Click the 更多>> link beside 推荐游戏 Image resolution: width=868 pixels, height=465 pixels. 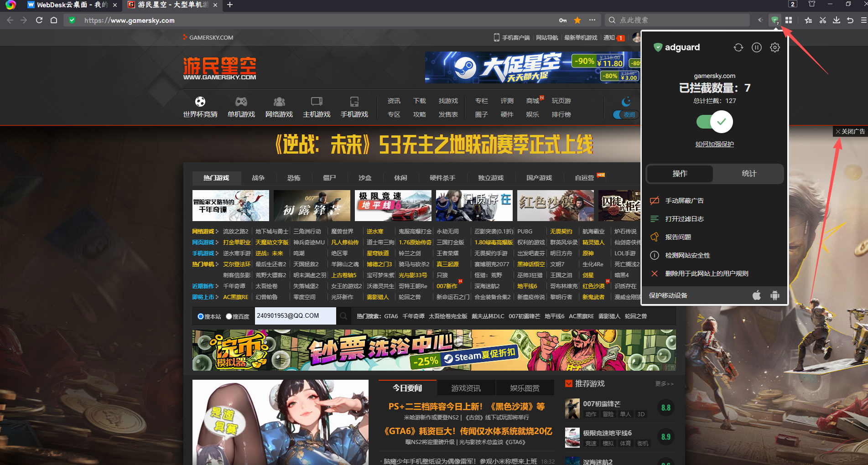click(664, 384)
